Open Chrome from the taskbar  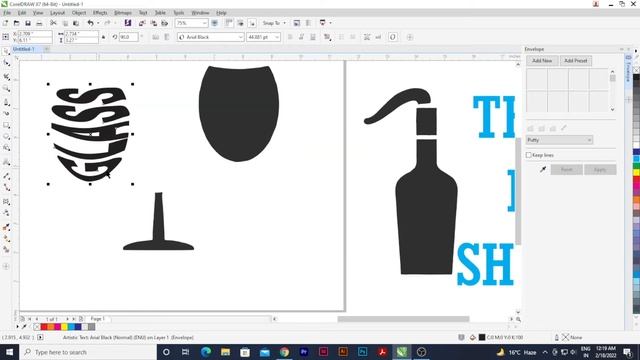pyautogui.click(x=284, y=352)
